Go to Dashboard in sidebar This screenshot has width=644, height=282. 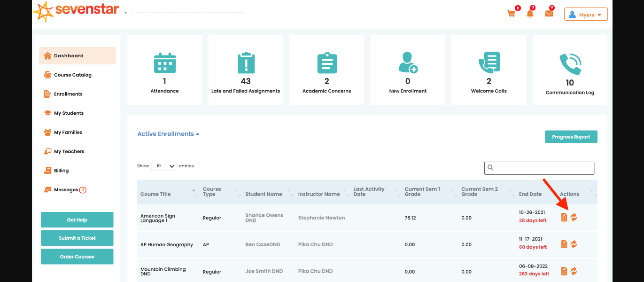(78, 55)
